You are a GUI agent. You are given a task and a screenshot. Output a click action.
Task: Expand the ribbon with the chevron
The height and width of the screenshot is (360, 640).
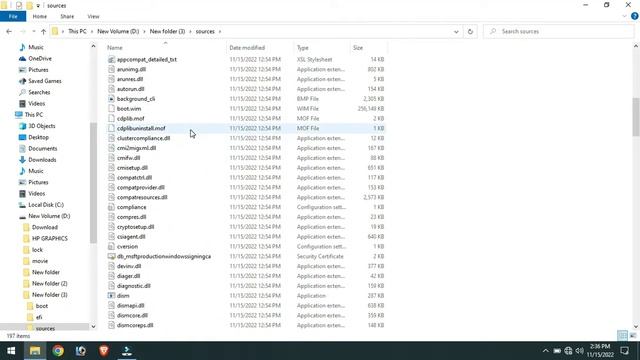(624, 16)
